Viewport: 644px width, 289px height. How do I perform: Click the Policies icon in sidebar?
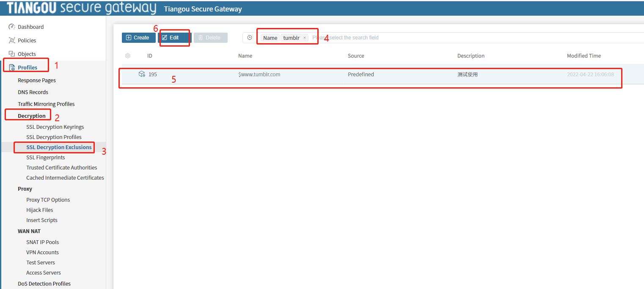(x=12, y=40)
